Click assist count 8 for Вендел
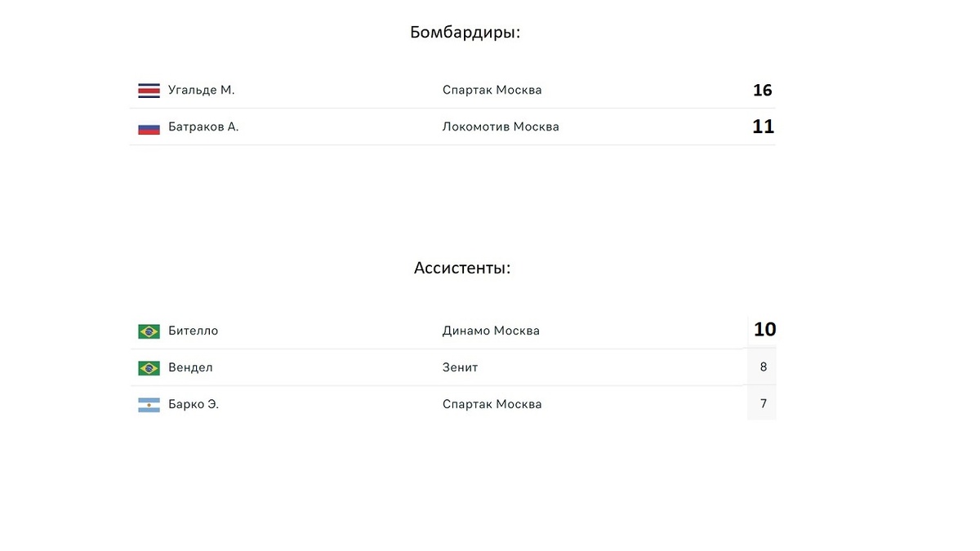Screen dimensions: 980x551 [x=764, y=367]
